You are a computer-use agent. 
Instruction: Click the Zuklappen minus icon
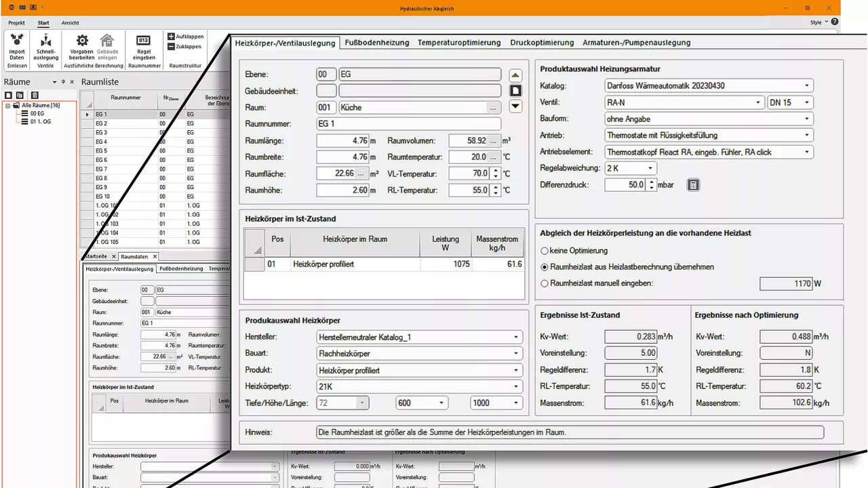click(x=172, y=47)
